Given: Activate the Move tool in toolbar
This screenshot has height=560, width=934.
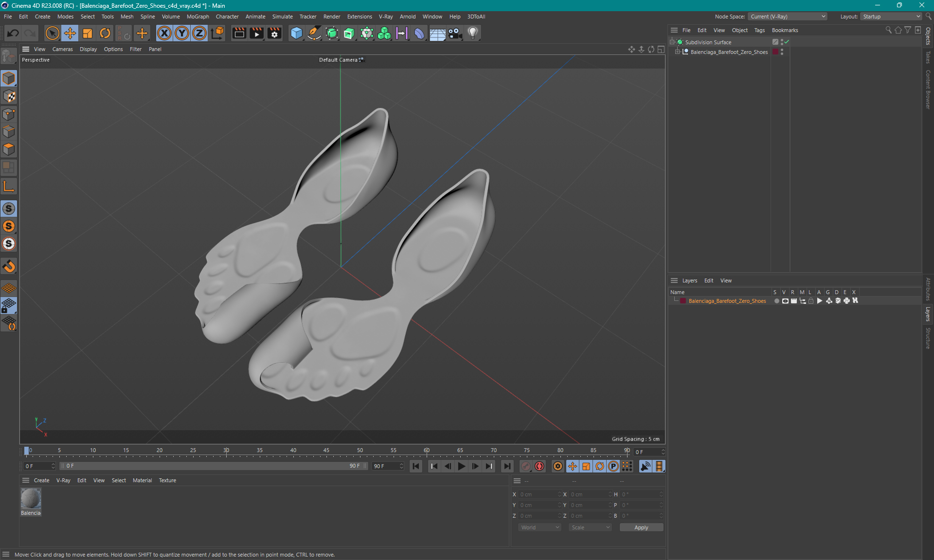Looking at the screenshot, I should click(70, 33).
